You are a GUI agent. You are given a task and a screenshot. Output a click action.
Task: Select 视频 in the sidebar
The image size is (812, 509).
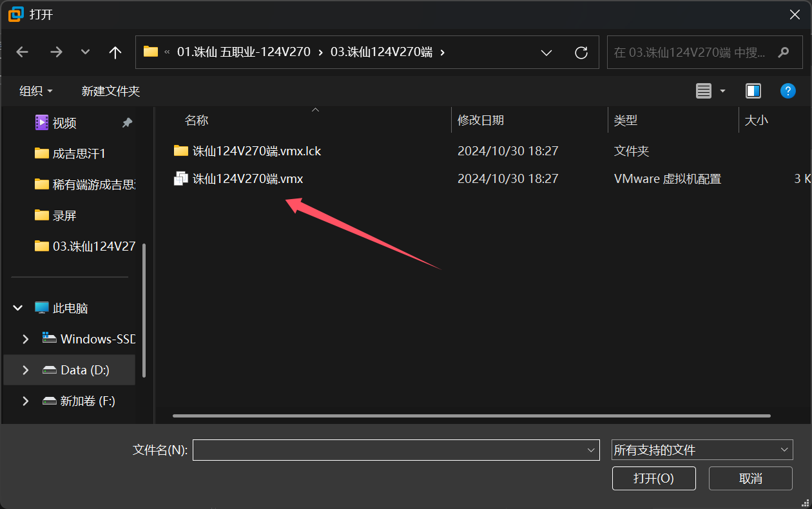coord(64,122)
